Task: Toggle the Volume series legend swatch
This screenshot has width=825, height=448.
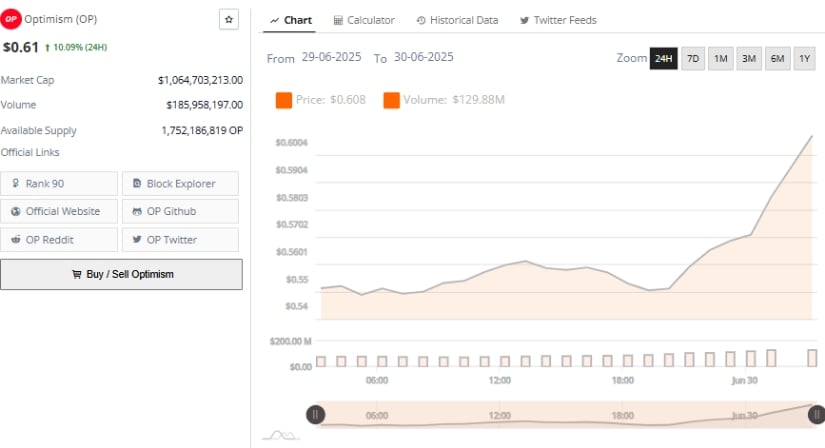Action: tap(391, 100)
